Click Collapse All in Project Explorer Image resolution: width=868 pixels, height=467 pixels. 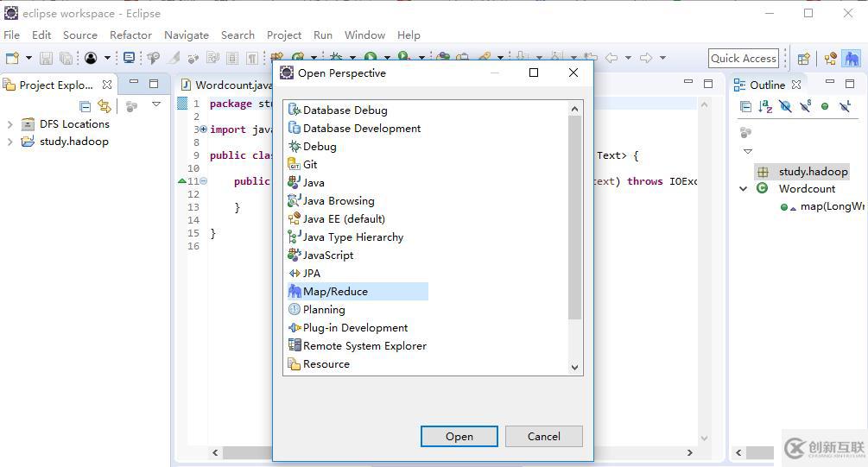(x=85, y=106)
